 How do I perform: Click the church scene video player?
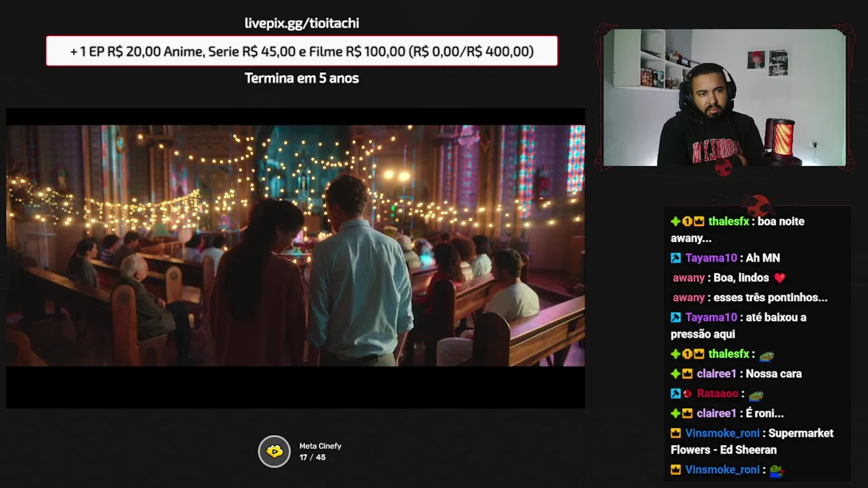[296, 258]
